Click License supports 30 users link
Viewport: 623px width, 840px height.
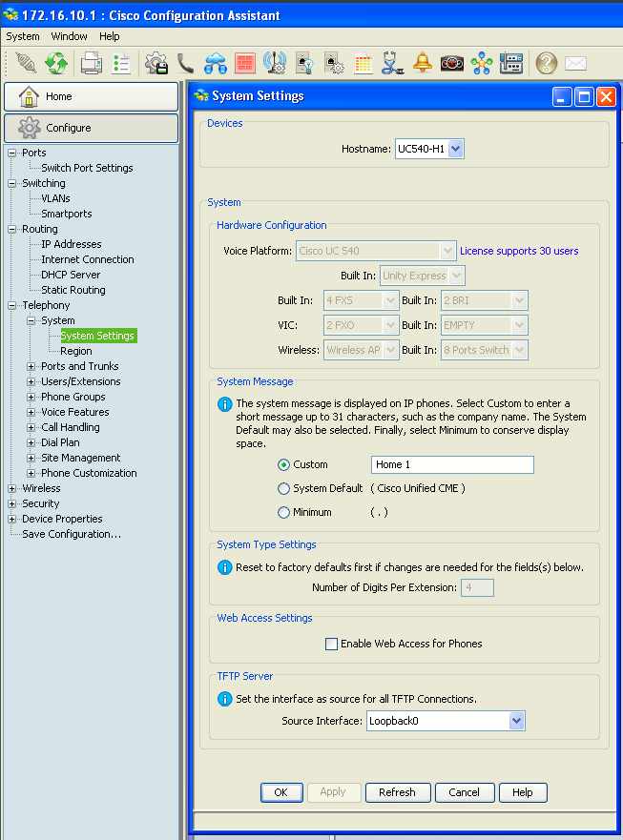coord(519,252)
